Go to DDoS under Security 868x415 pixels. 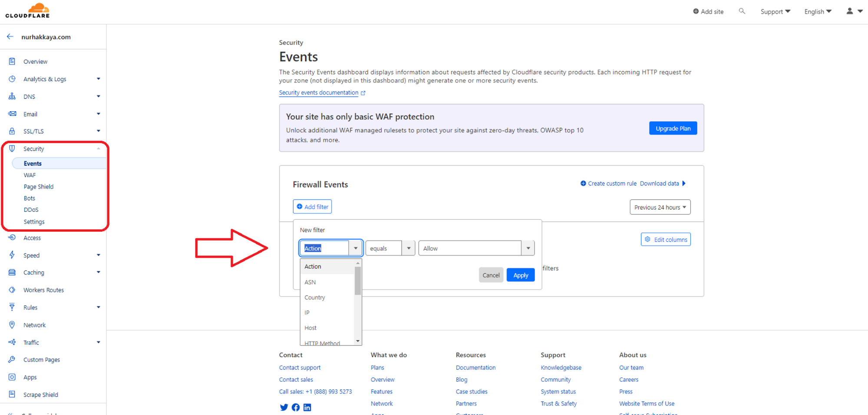pyautogui.click(x=31, y=210)
